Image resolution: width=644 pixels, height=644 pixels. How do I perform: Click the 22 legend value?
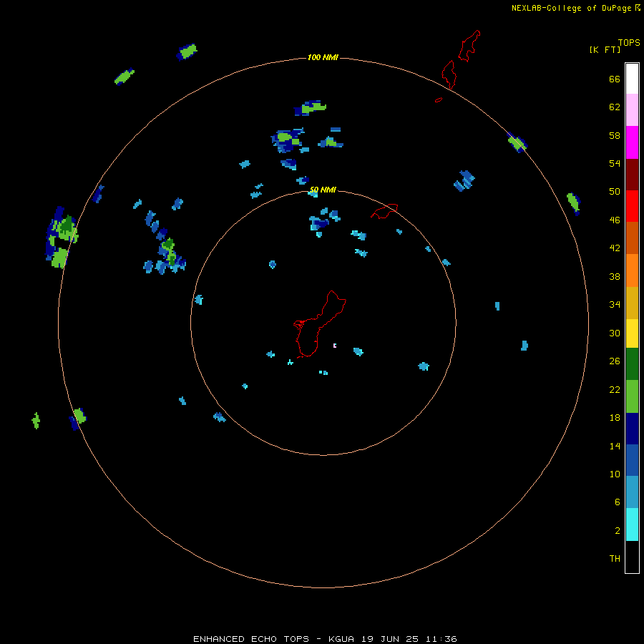[x=615, y=389]
